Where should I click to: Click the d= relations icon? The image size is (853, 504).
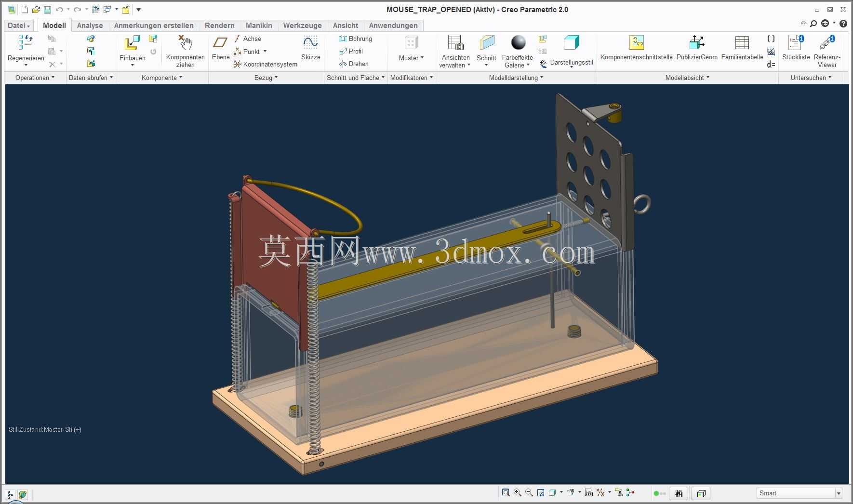771,64
